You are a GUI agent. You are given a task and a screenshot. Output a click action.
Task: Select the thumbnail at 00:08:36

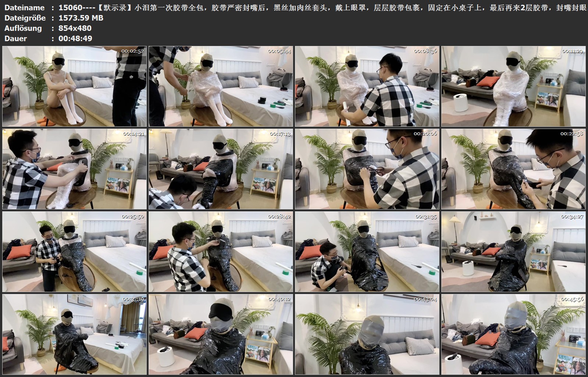(x=367, y=86)
